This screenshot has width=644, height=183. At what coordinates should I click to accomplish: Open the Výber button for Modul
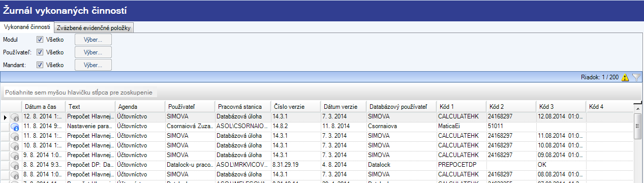(x=93, y=39)
